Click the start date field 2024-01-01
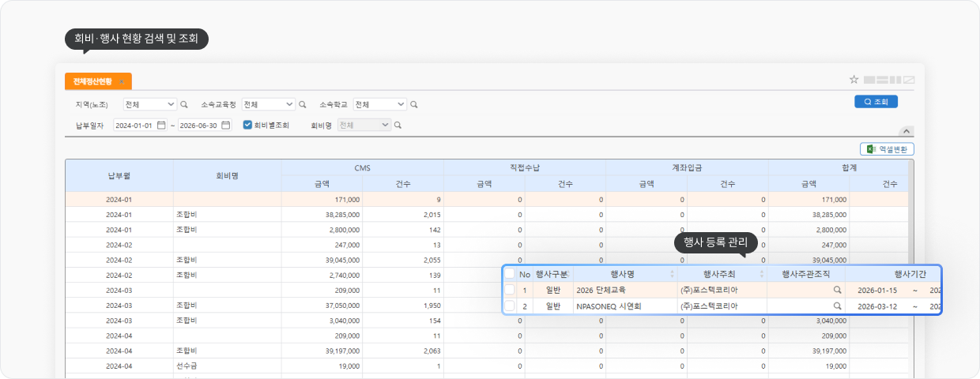This screenshot has height=379, width=980. click(141, 125)
